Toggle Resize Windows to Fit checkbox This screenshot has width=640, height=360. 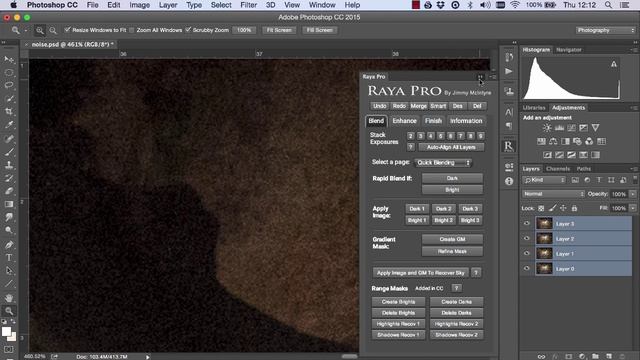[x=67, y=30]
